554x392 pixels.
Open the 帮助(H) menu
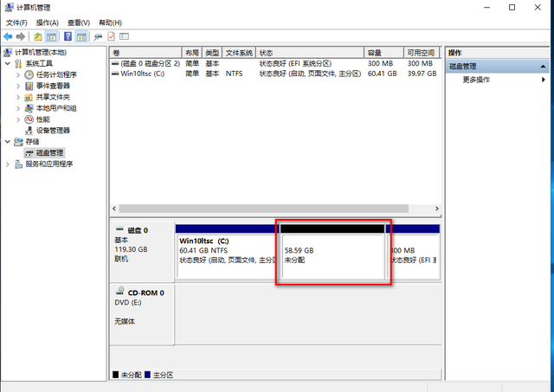pyautogui.click(x=110, y=22)
